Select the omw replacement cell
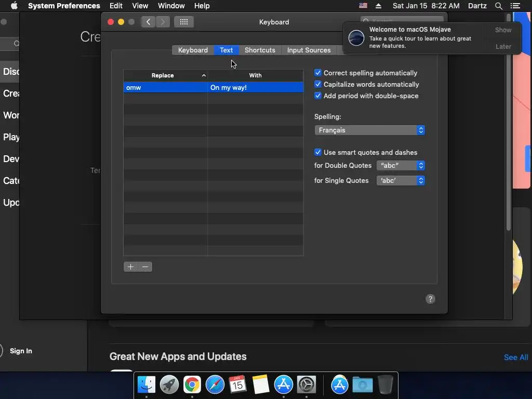The height and width of the screenshot is (399, 532). click(x=165, y=87)
